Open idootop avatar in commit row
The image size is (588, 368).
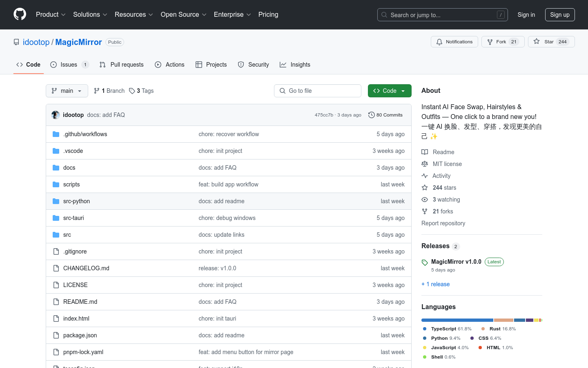(56, 115)
